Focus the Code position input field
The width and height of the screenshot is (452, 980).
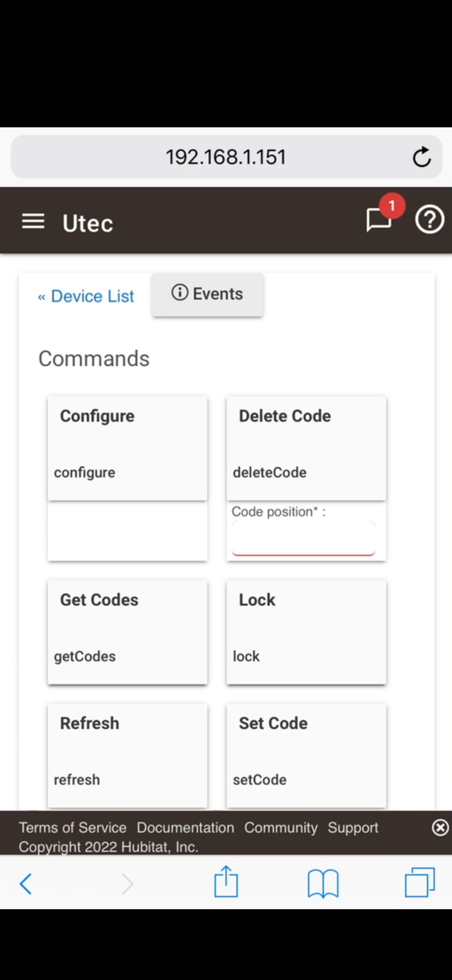pyautogui.click(x=303, y=538)
